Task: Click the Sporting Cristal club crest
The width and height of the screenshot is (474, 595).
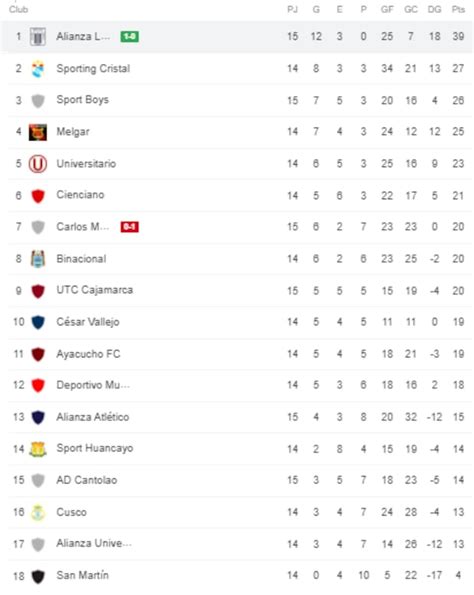Action: pyautogui.click(x=38, y=69)
